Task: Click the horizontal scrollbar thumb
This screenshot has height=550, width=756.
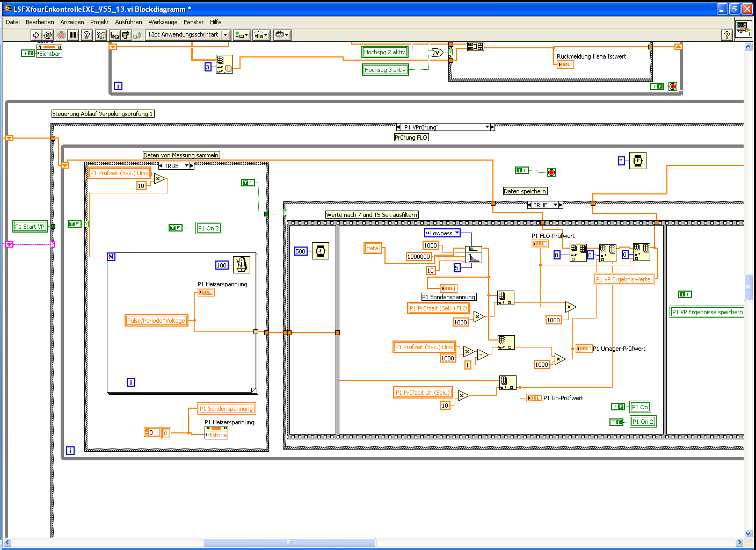Action: click(x=289, y=542)
